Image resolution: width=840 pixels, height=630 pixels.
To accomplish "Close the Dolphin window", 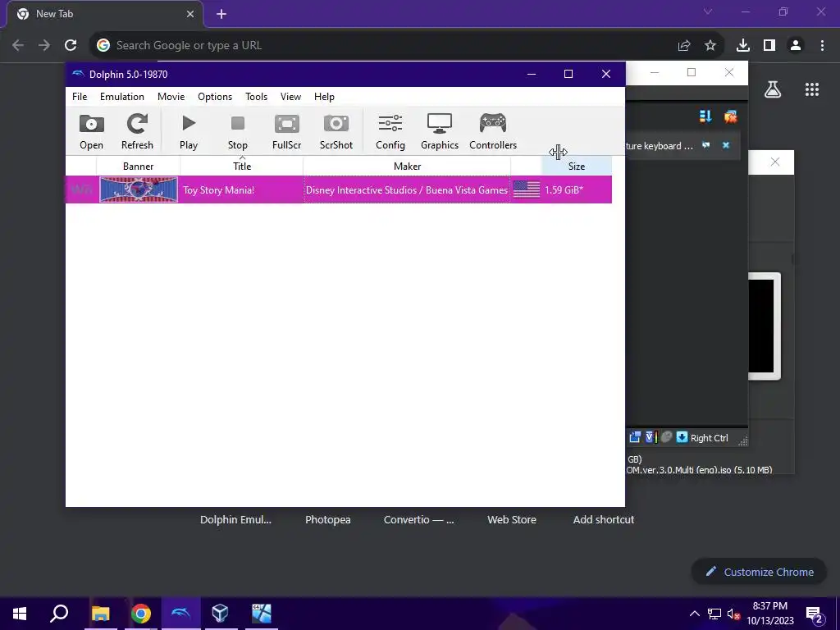I will [x=606, y=74].
